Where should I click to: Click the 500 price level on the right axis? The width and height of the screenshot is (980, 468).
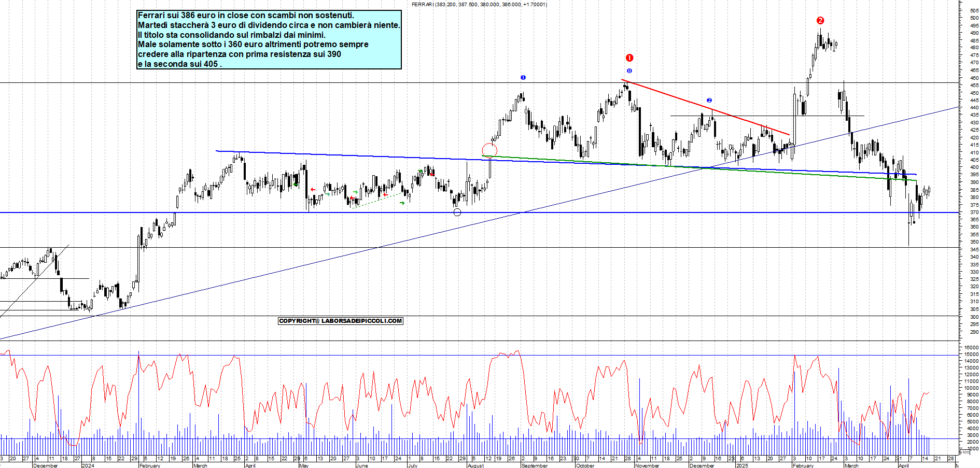click(x=974, y=18)
